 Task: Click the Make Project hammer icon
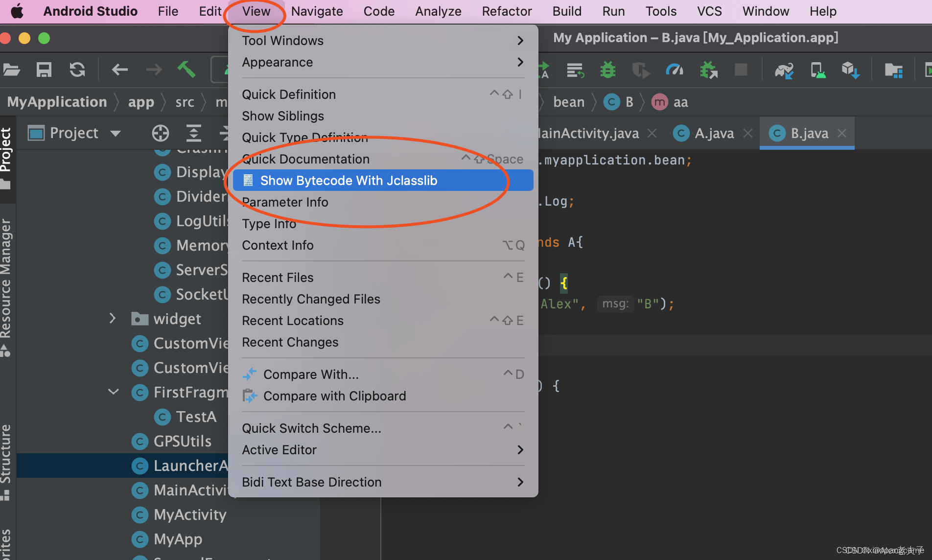[186, 70]
